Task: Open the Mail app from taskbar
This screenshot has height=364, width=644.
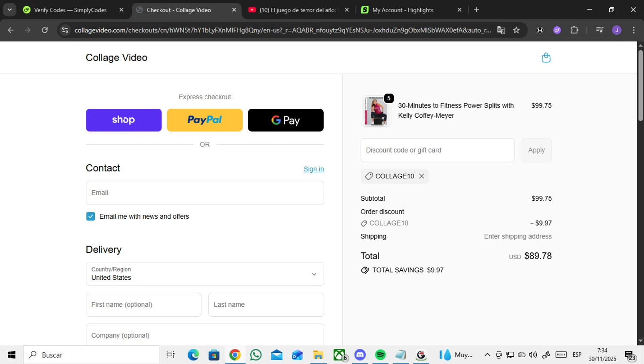Action: click(x=276, y=355)
